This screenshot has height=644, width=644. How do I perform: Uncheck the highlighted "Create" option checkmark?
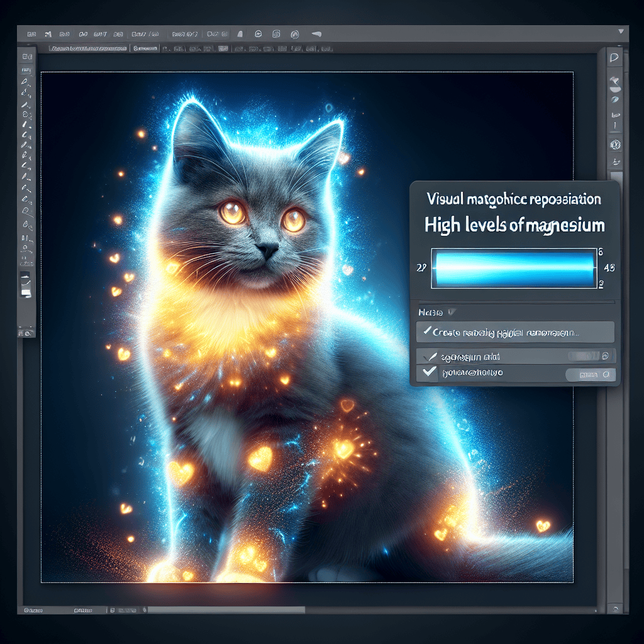point(428,331)
